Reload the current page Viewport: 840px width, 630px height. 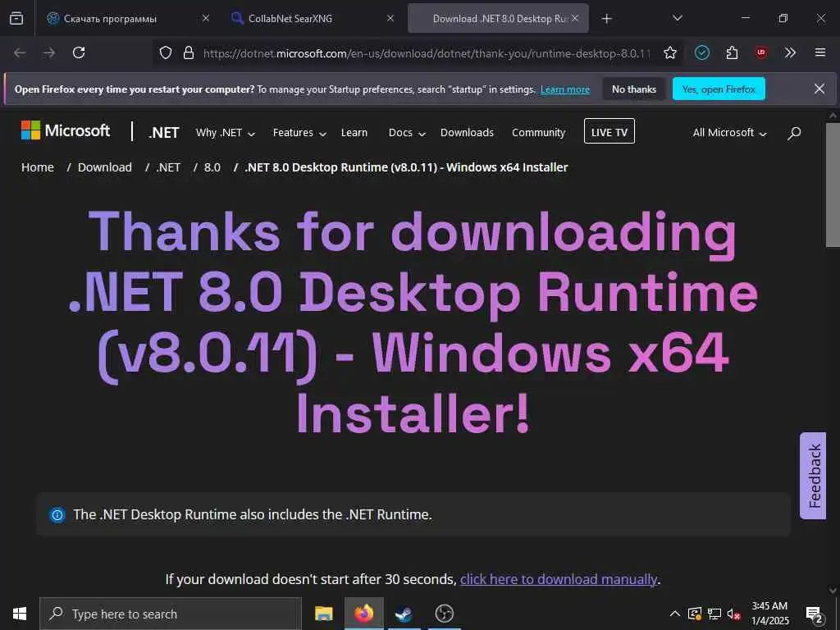pos(79,52)
